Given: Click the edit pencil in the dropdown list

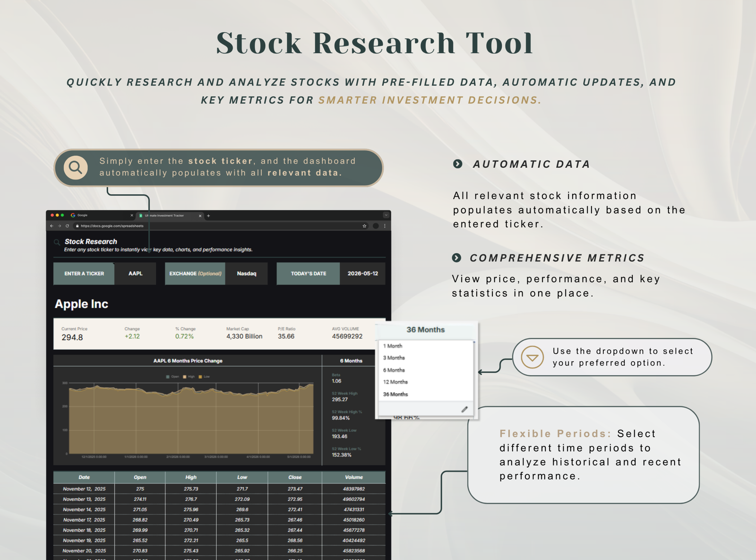Looking at the screenshot, I should 464,409.
